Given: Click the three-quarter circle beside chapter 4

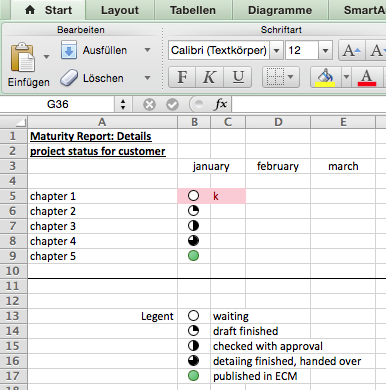Looking at the screenshot, I should [193, 241].
